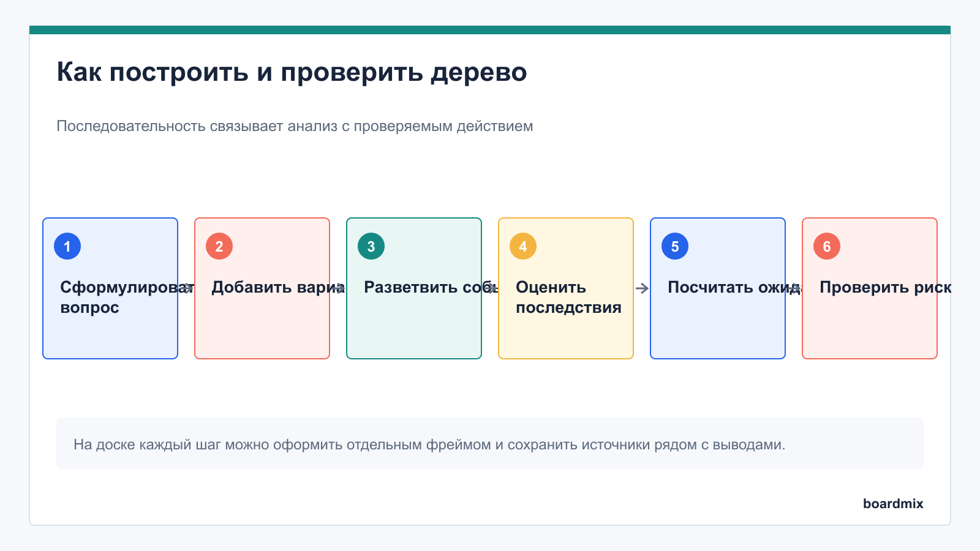Click the slide title 'Как построить и проверить дерево'
The height and width of the screenshot is (551, 980).
[x=292, y=72]
